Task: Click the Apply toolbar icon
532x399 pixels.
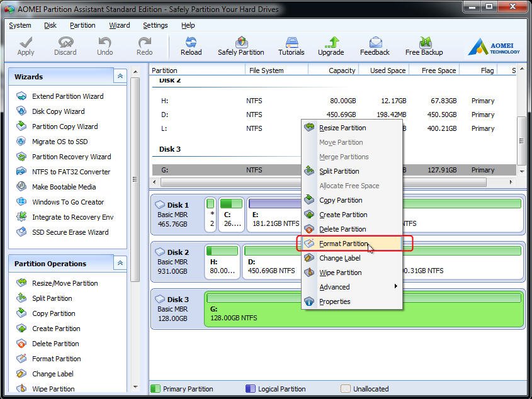Action: [x=26, y=46]
